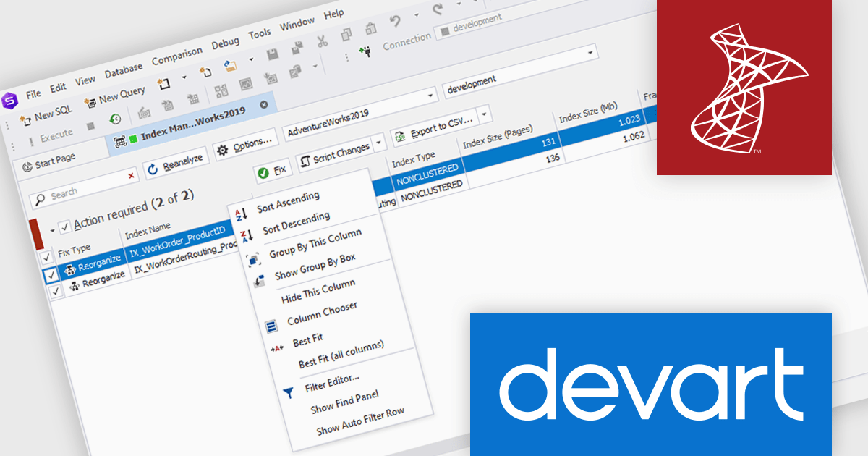Click in the Search input field
The image size is (868, 456).
point(83,191)
